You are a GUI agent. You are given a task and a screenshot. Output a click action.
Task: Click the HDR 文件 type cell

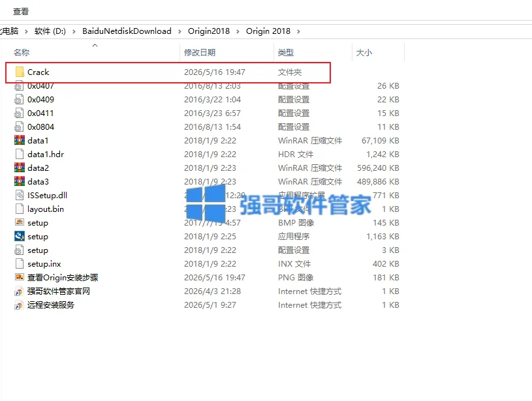[296, 155]
